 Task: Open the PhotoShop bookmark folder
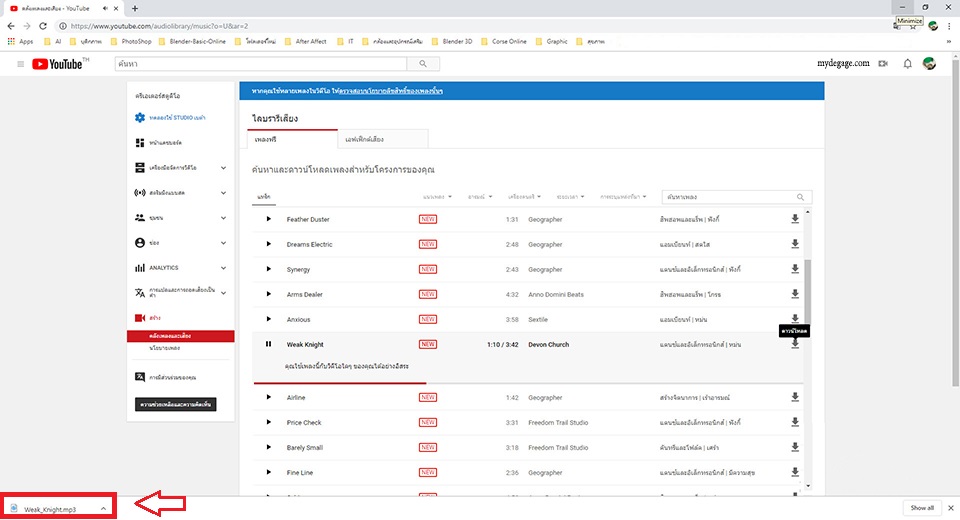pos(131,42)
